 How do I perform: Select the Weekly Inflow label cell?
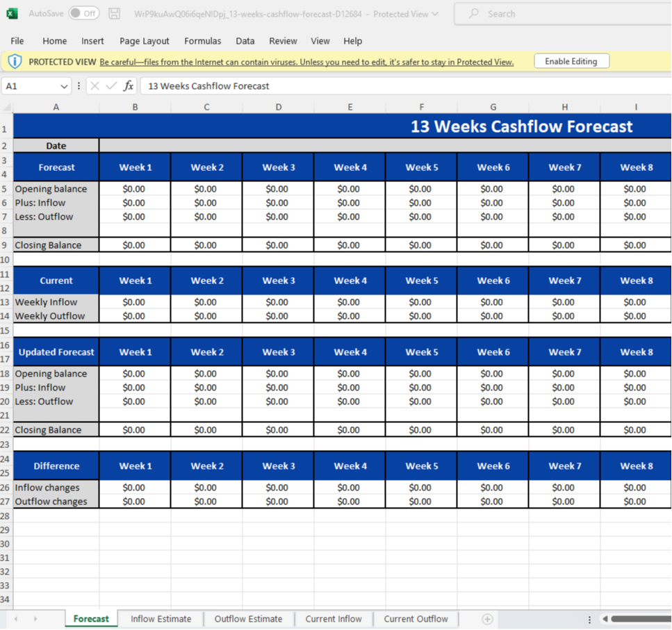[x=56, y=302]
